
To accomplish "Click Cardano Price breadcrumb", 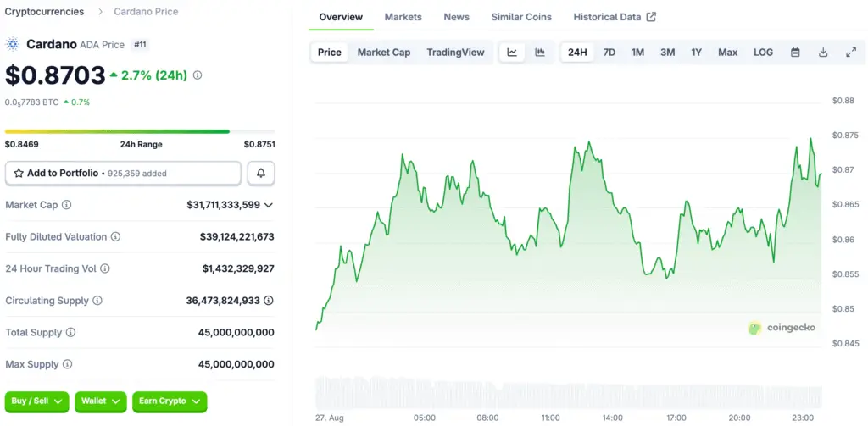I will [x=146, y=12].
